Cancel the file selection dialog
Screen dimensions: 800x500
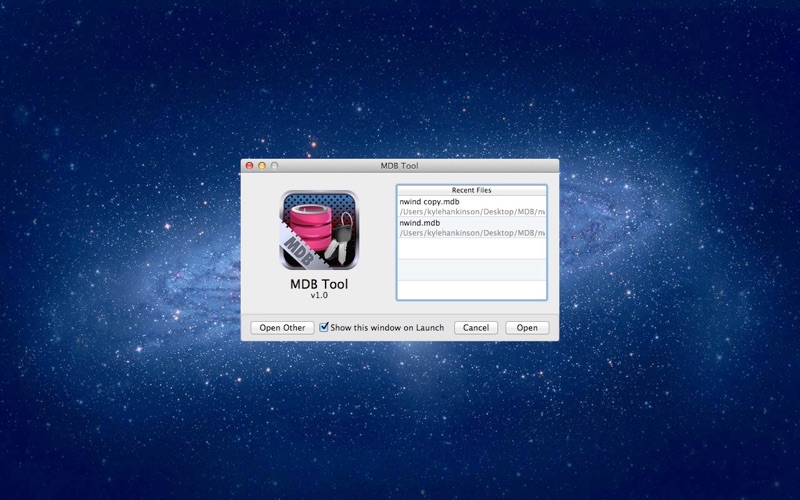click(x=476, y=328)
